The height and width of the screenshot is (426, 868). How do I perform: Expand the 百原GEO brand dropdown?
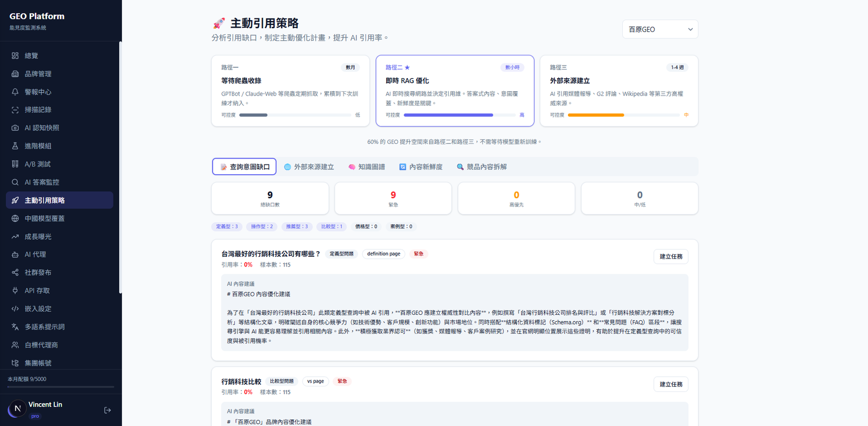tap(660, 29)
